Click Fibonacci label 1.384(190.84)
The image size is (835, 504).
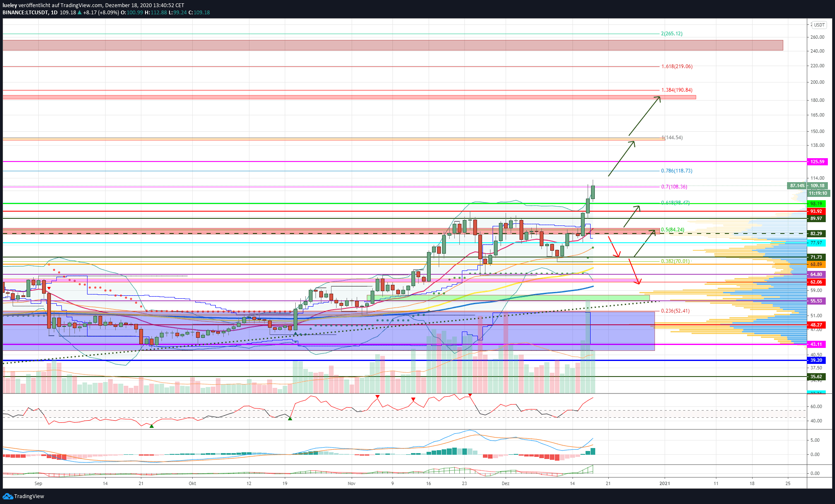tap(676, 90)
